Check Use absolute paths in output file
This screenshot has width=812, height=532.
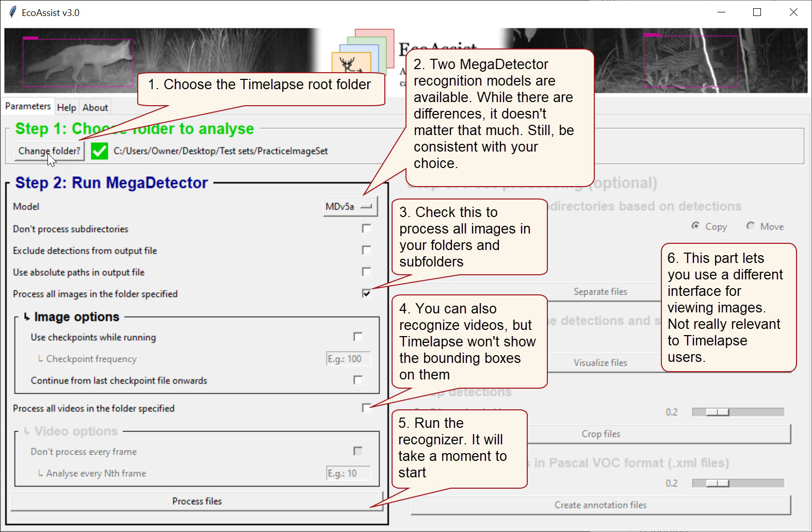click(366, 272)
